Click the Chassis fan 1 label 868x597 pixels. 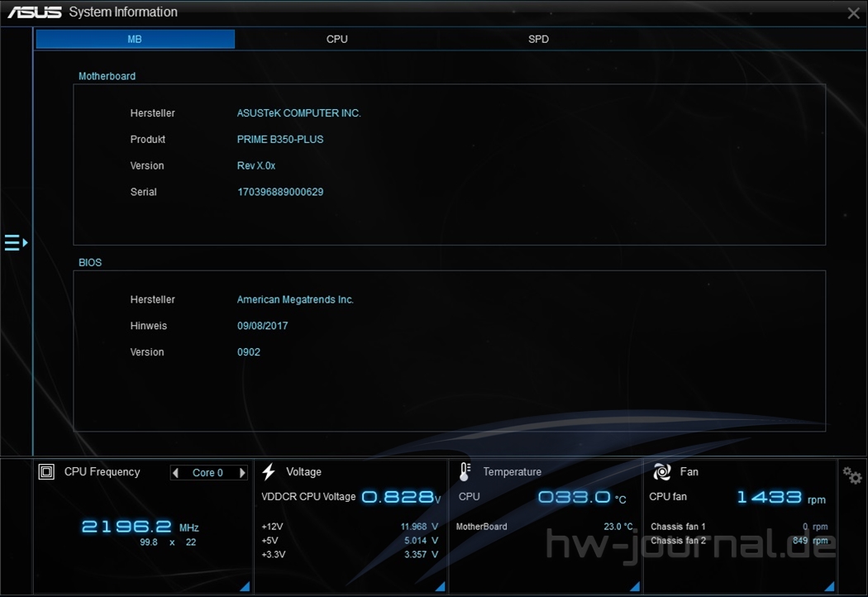tap(678, 527)
